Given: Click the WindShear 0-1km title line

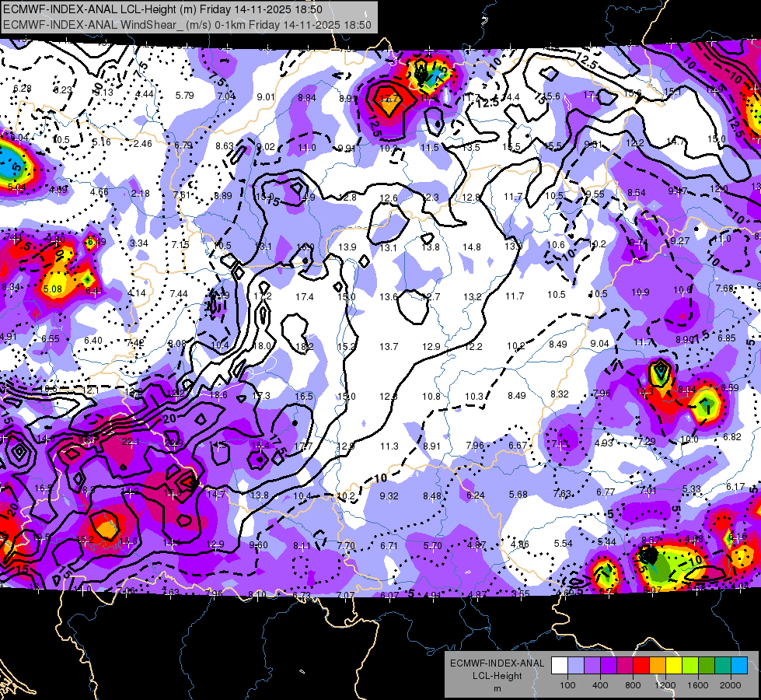Looking at the screenshot, I should 187,25.
